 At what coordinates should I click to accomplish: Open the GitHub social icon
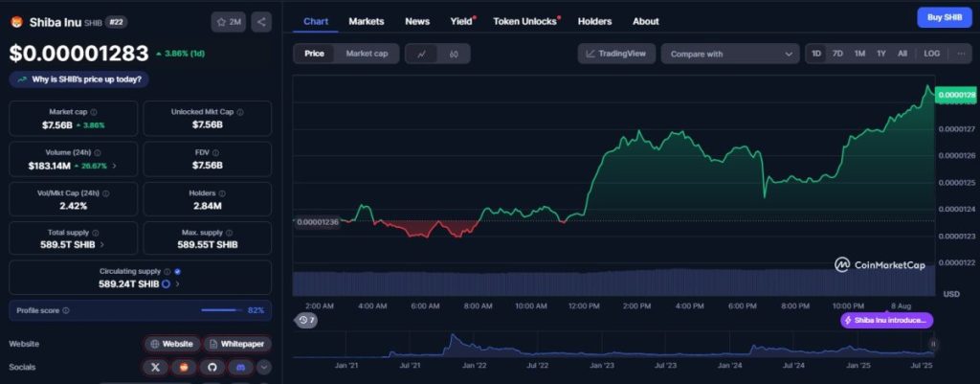point(212,367)
